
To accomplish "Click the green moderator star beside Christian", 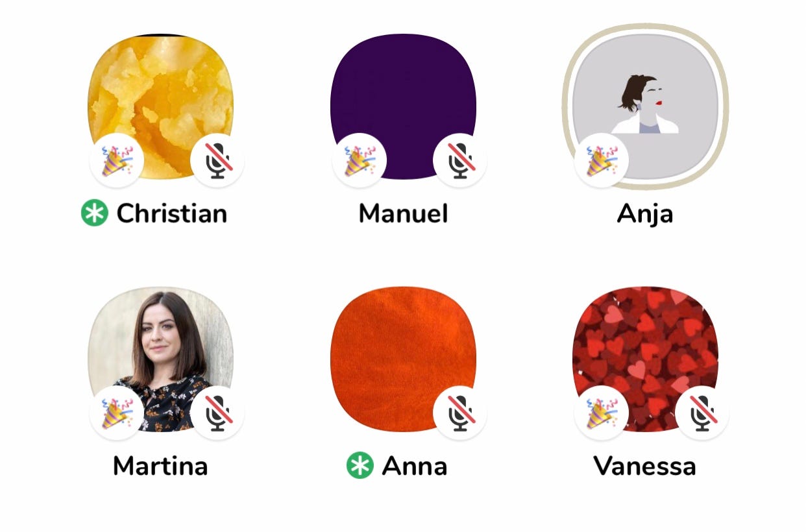I will [94, 213].
